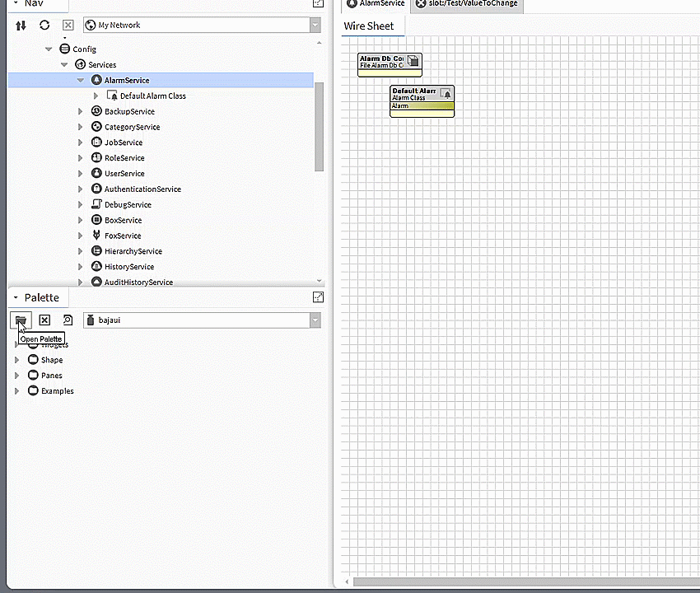Expand the BackupService node
This screenshot has height=593, width=700.
point(81,112)
